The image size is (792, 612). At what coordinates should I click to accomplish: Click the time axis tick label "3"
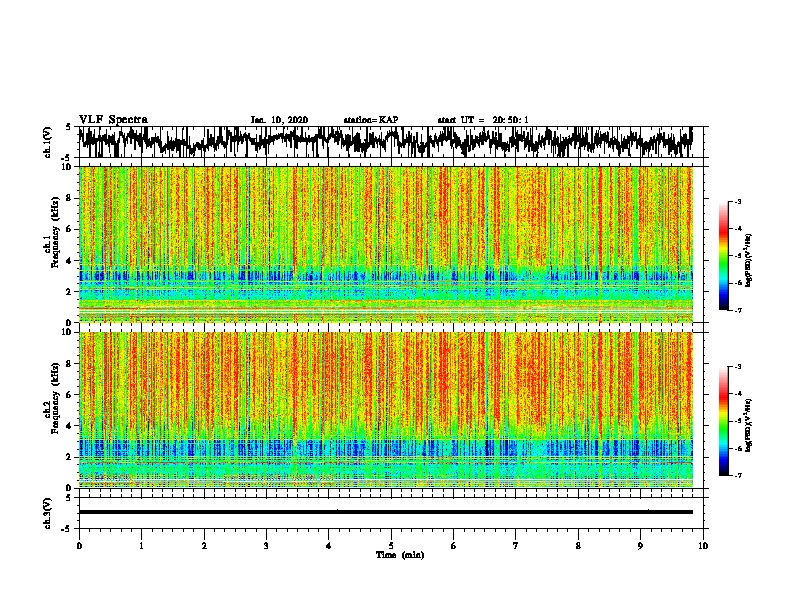pos(266,546)
